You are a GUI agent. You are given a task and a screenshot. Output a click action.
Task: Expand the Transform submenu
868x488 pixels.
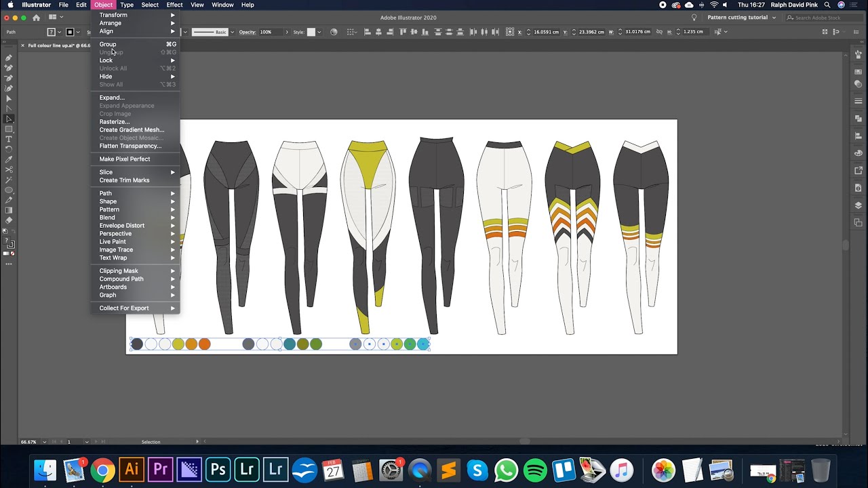tap(136, 15)
